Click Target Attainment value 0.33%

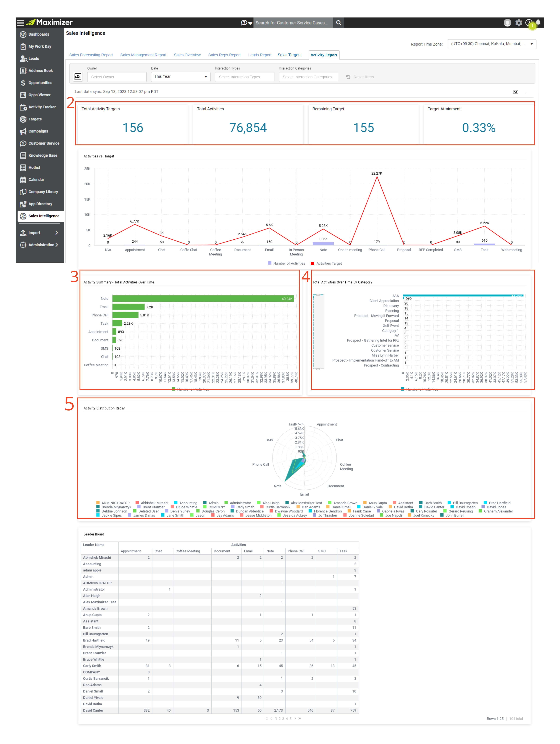[479, 128]
